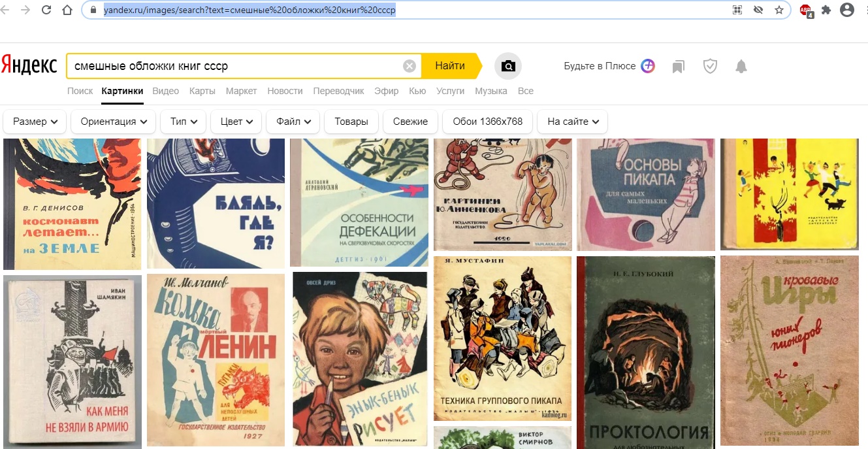Toggle the Обои 1366x768 filter

pyautogui.click(x=488, y=122)
